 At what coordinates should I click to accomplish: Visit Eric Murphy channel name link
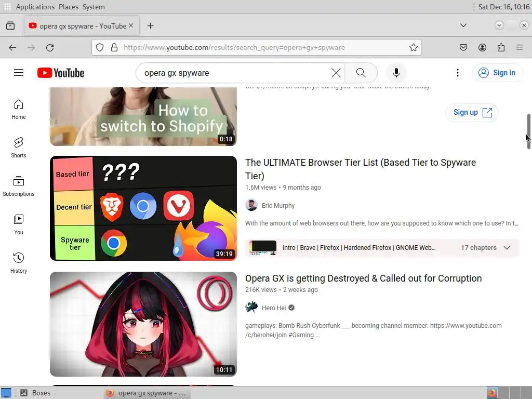[x=278, y=206]
